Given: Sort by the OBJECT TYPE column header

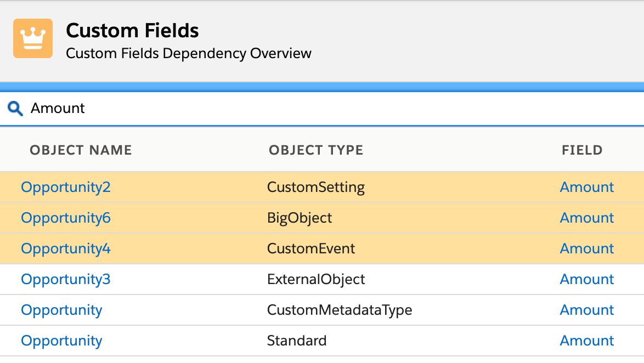Looking at the screenshot, I should click(316, 150).
